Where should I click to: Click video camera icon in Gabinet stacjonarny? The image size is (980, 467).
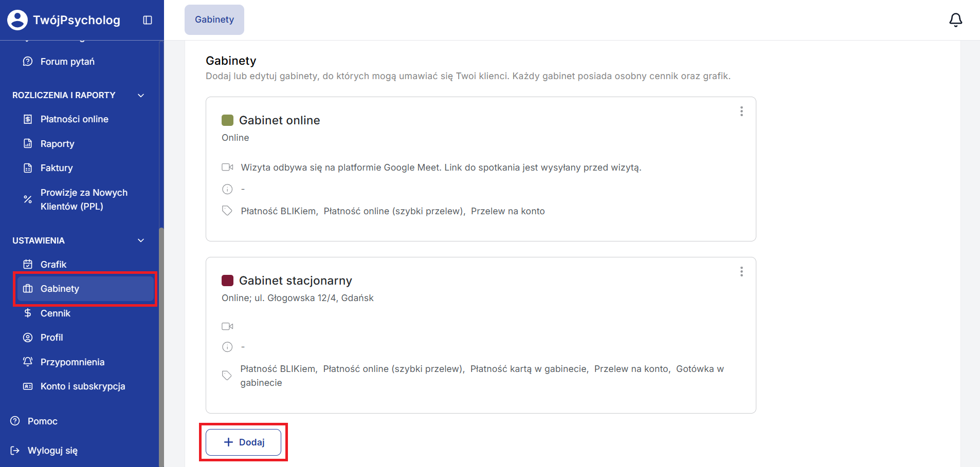[x=227, y=326]
